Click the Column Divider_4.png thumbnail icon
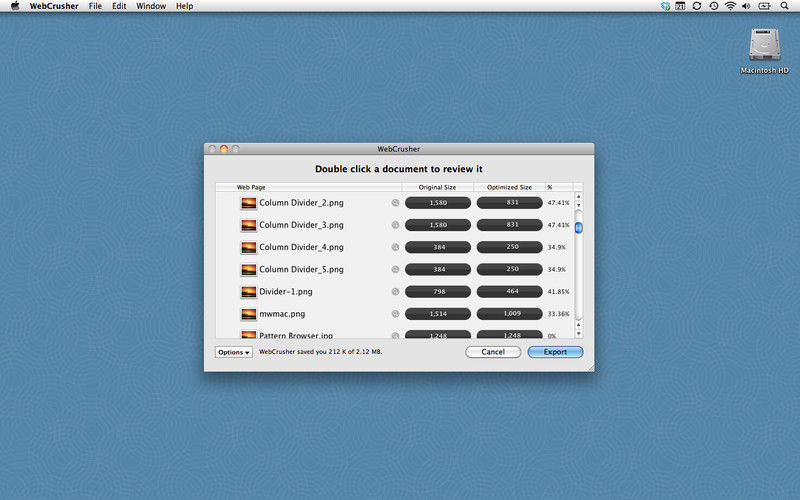 pos(248,247)
